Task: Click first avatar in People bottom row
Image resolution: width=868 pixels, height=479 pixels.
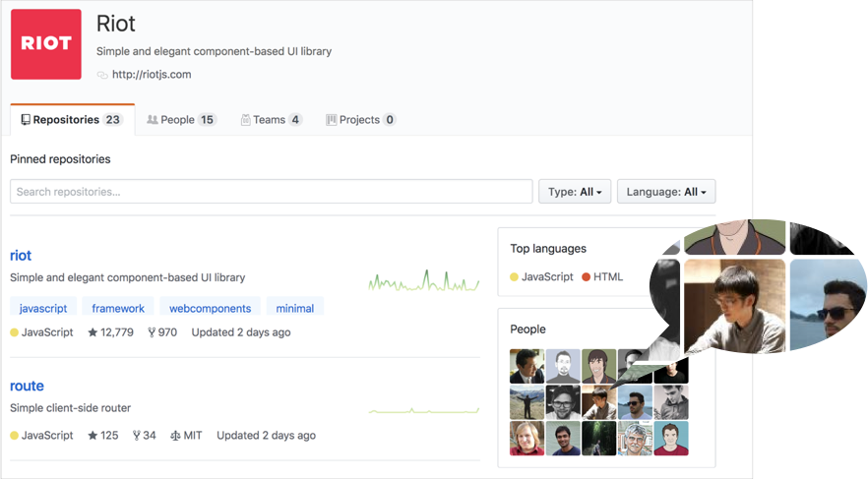Action: click(527, 438)
